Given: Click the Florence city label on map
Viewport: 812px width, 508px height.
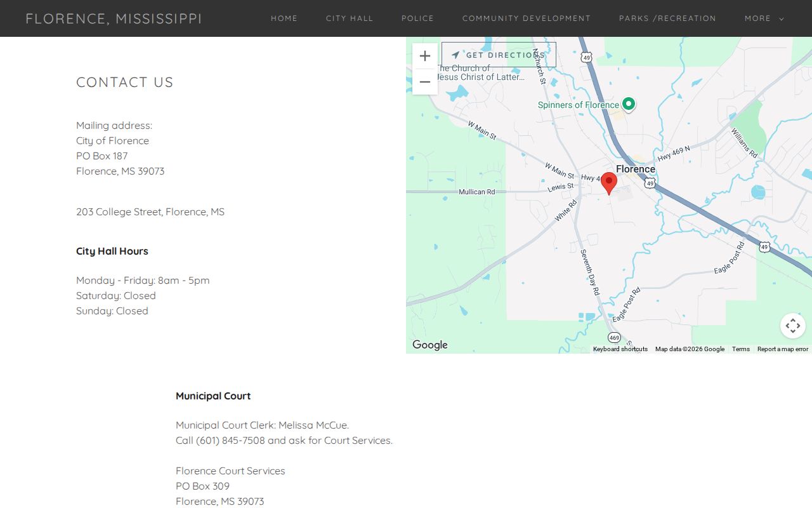Looking at the screenshot, I should 636,169.
